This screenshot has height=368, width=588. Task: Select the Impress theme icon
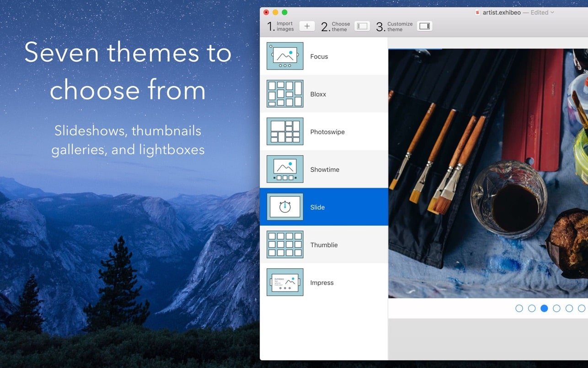285,282
